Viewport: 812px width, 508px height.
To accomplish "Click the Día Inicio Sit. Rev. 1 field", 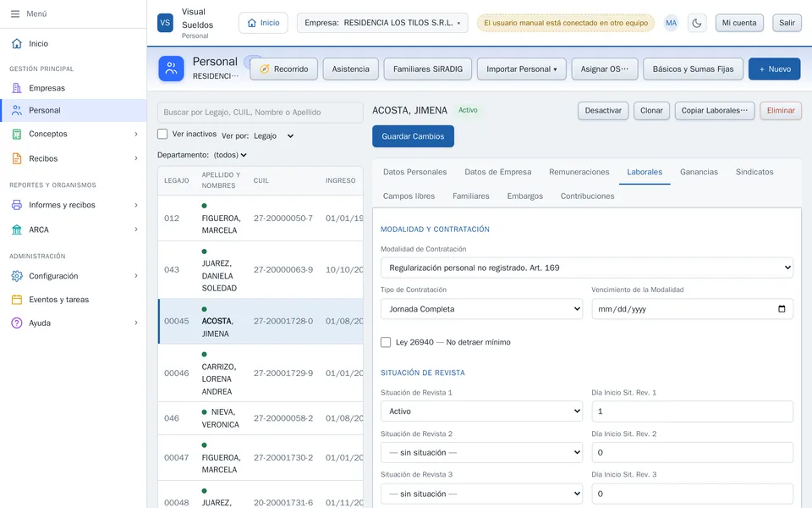I will point(693,411).
